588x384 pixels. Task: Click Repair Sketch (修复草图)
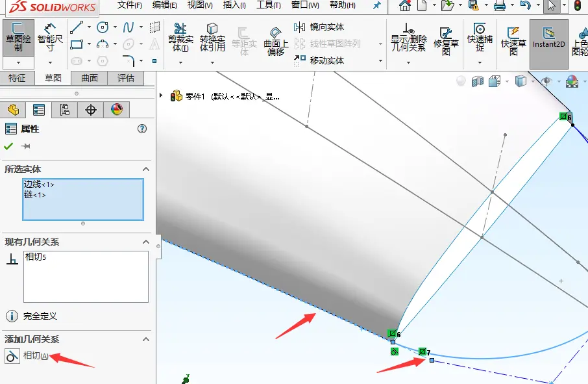click(446, 42)
